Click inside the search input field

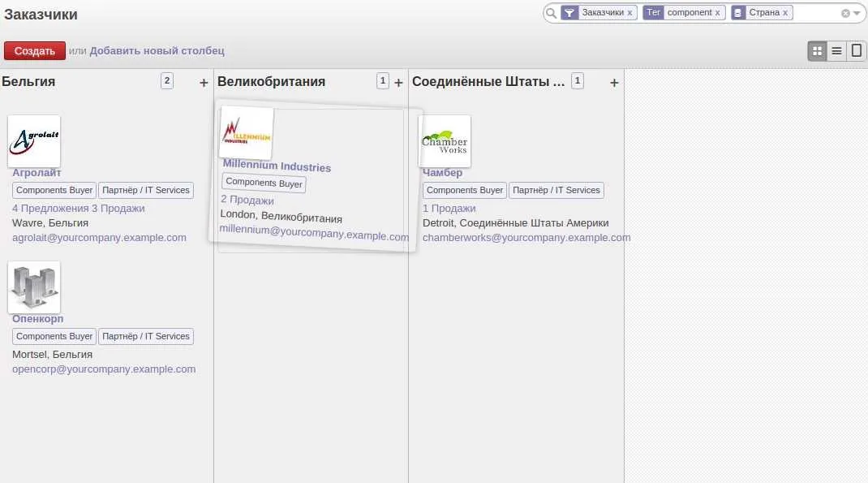point(817,13)
